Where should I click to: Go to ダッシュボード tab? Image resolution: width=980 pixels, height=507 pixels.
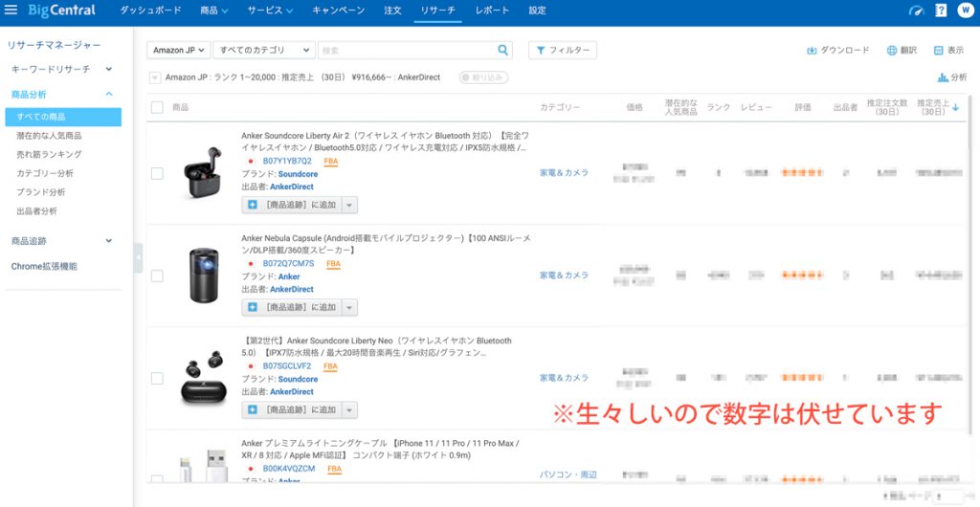(x=150, y=11)
